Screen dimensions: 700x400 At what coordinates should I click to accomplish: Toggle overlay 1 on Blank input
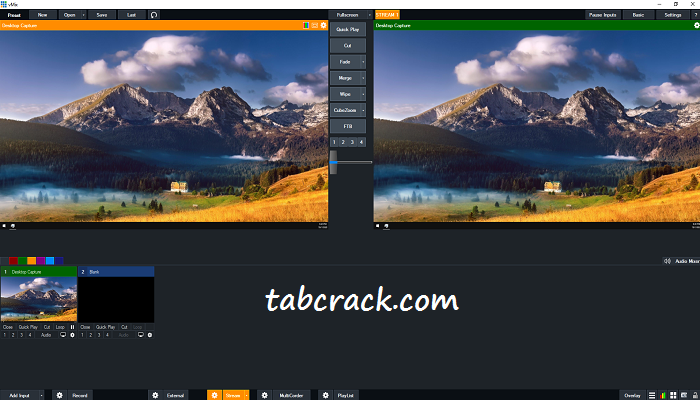(x=82, y=335)
